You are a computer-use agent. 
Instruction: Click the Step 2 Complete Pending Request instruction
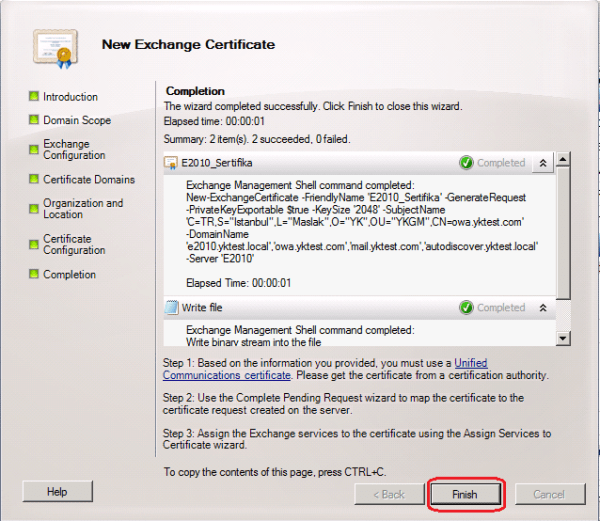pyautogui.click(x=343, y=404)
